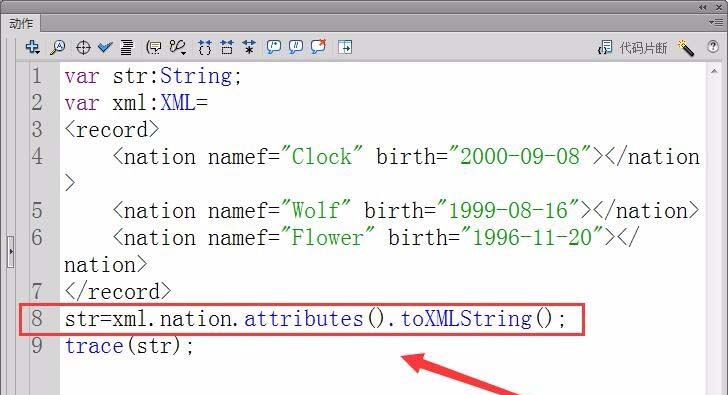Apply line comment
The width and height of the screenshot is (728, 395).
(296, 47)
